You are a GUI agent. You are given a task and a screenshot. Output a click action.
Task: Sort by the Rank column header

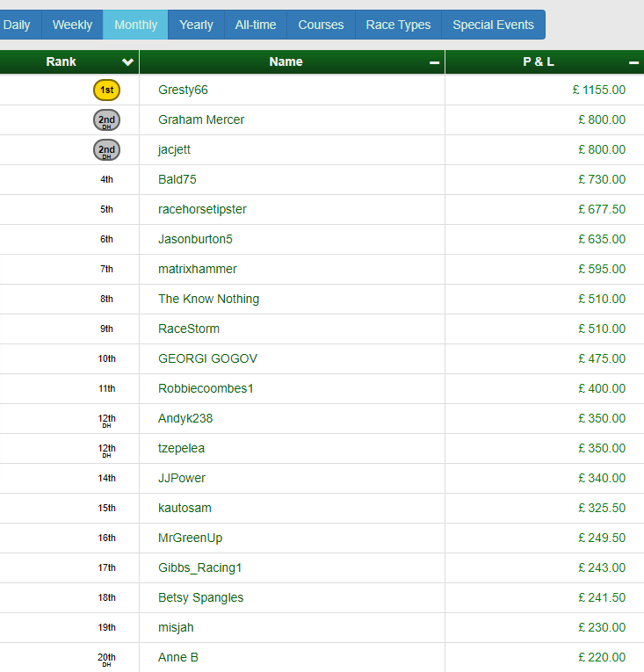click(x=69, y=61)
